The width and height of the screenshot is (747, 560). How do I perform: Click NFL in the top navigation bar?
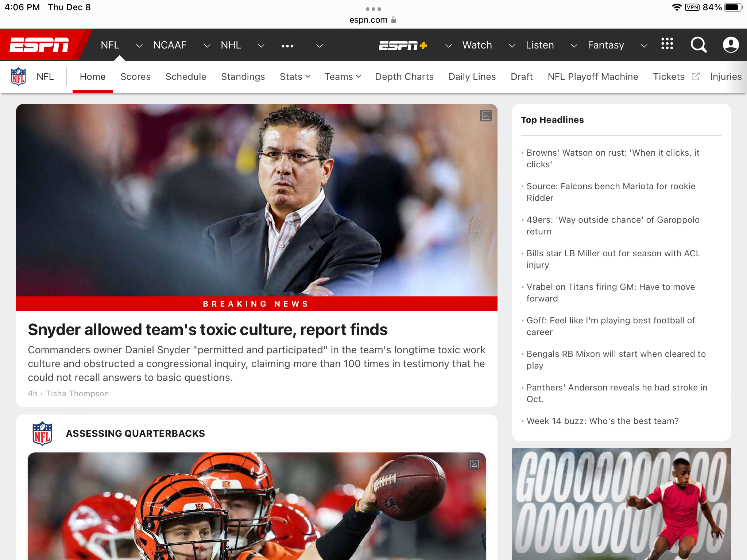[110, 45]
